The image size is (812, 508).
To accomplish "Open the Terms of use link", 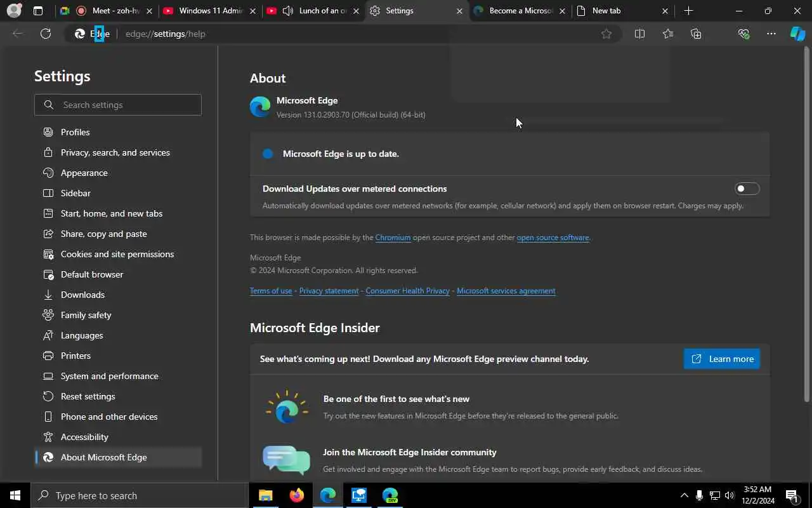I will coord(271,291).
